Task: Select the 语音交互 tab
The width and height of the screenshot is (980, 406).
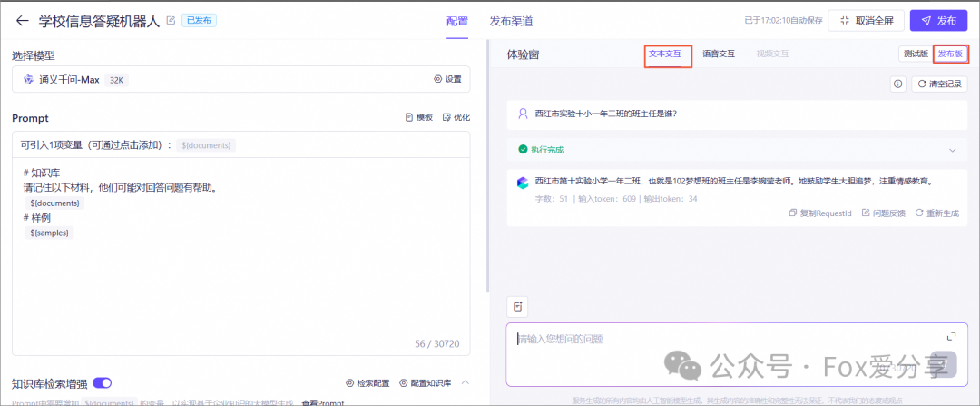Action: (719, 54)
